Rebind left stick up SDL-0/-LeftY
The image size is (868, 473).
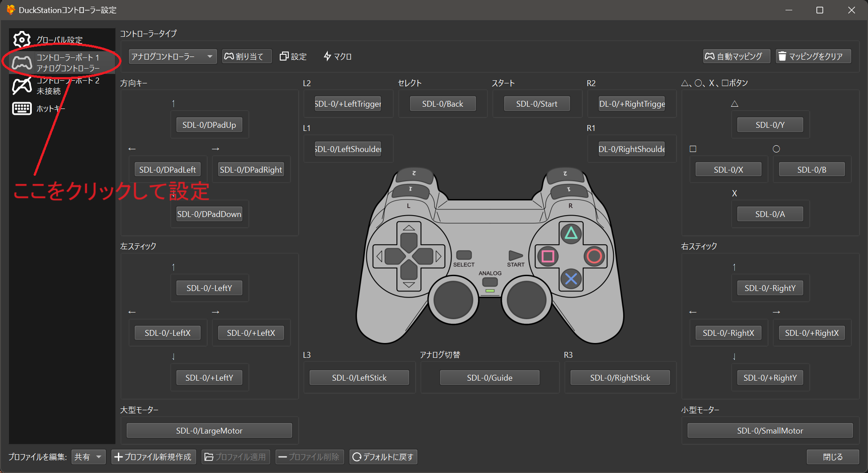209,288
